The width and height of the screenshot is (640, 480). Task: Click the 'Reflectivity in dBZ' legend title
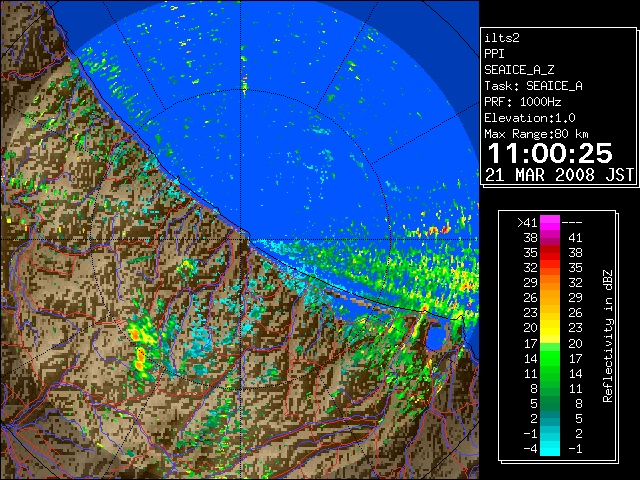pyautogui.click(x=608, y=336)
